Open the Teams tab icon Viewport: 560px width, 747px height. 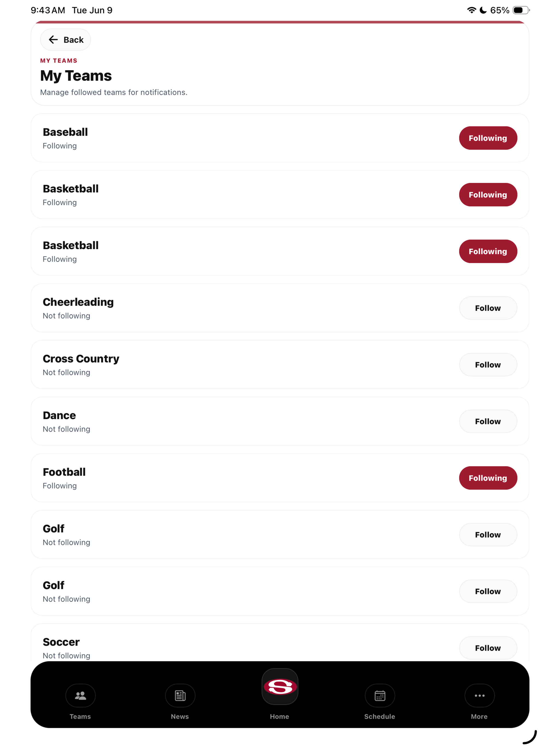click(x=80, y=695)
